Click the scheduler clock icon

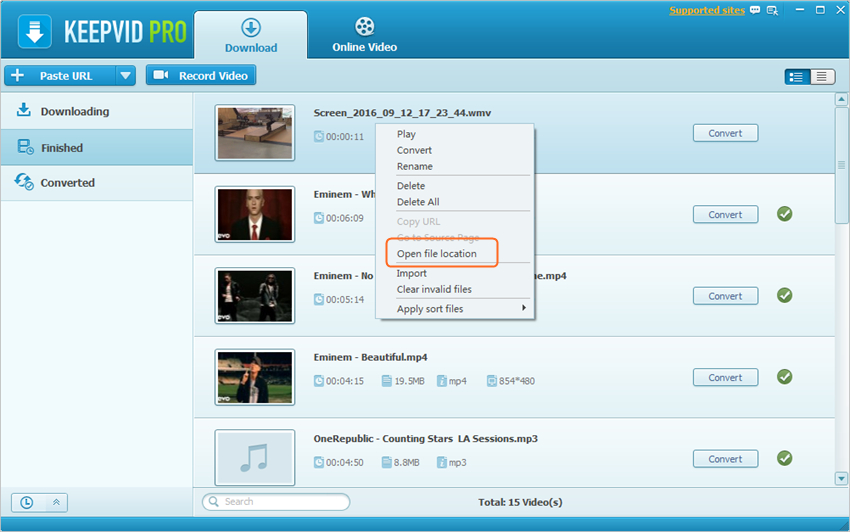coord(26,502)
